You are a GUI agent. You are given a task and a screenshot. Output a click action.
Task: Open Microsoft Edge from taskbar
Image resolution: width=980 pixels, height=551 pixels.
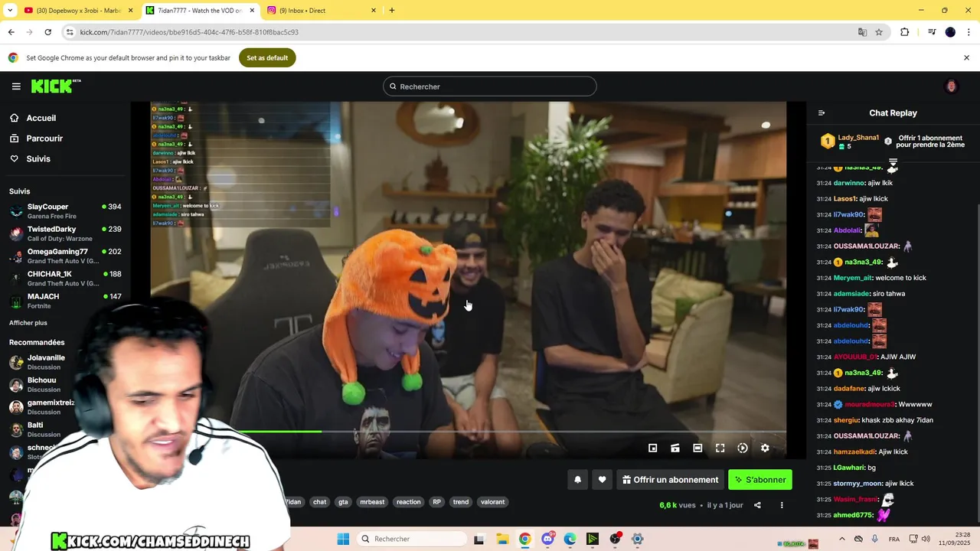point(570,539)
